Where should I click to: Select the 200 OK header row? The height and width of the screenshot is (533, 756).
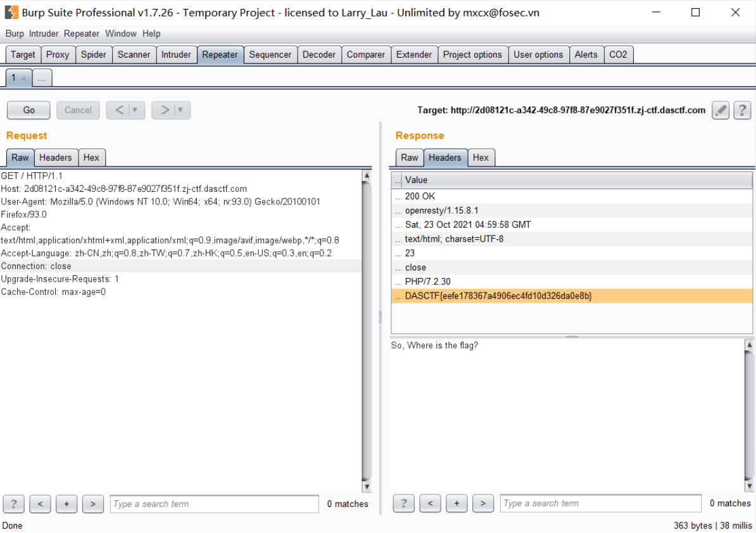pos(572,197)
